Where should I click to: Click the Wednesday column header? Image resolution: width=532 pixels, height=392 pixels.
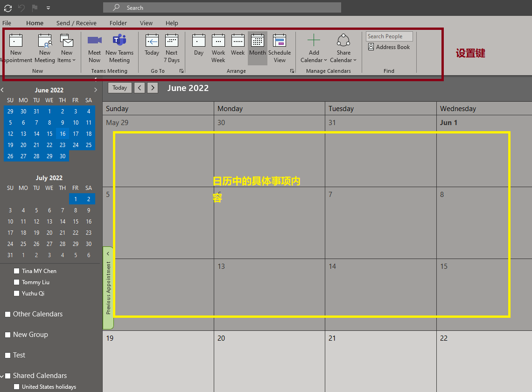(x=484, y=109)
